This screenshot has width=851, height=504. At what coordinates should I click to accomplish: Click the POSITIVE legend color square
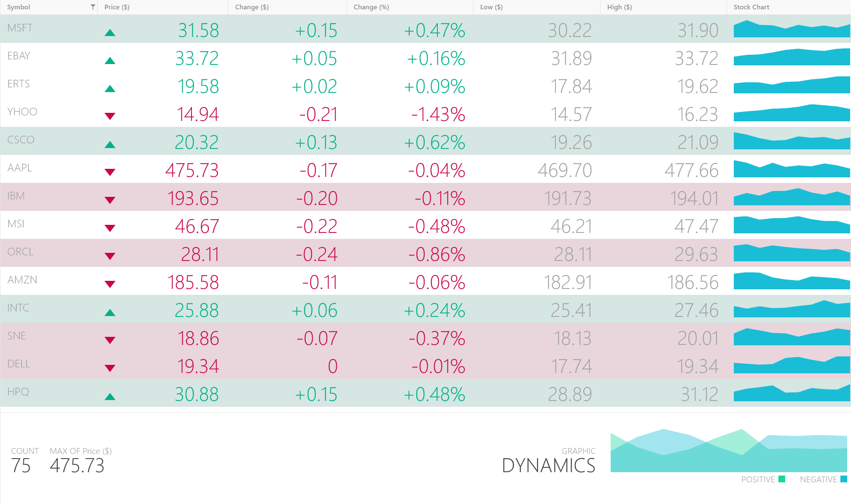pyautogui.click(x=782, y=479)
